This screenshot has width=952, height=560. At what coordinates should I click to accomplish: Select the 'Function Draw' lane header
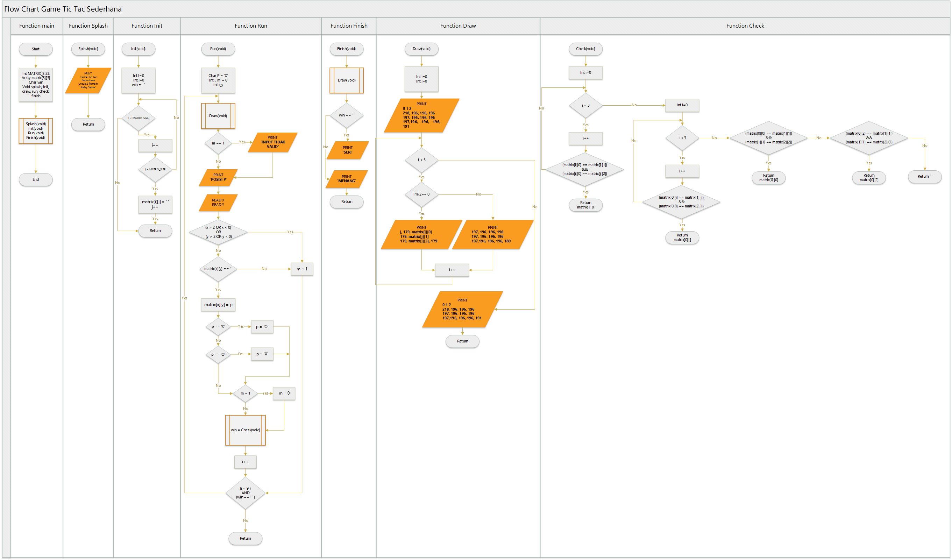click(x=458, y=26)
